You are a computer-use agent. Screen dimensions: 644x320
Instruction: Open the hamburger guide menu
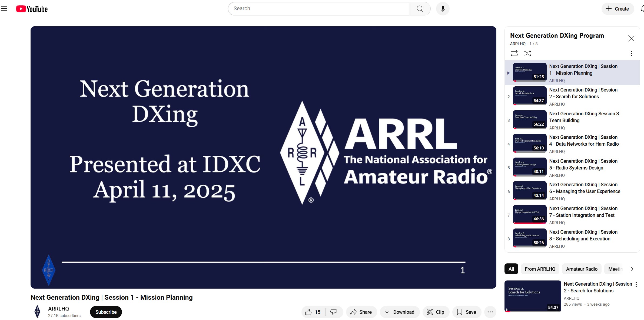click(x=4, y=9)
